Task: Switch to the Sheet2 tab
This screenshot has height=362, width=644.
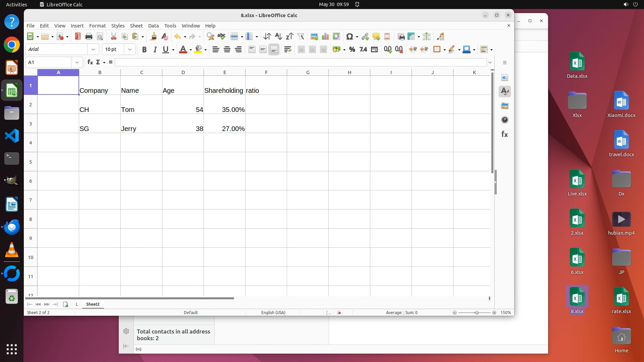Action: click(93, 304)
